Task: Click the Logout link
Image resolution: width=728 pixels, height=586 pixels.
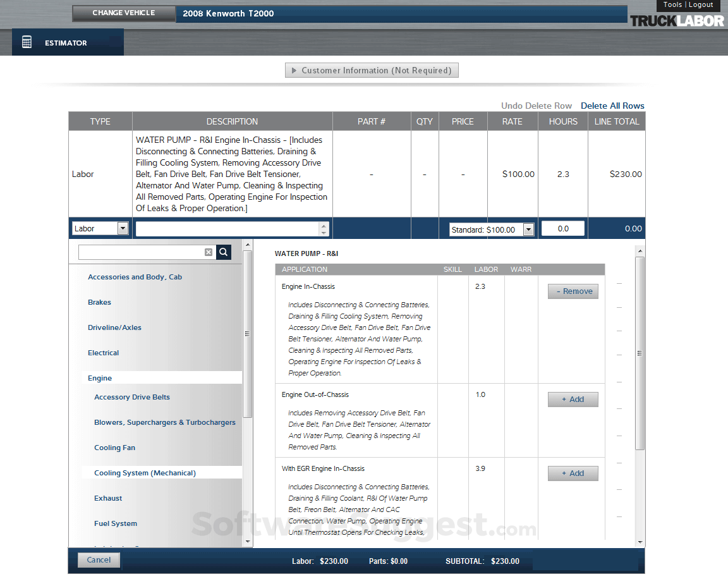Action: point(701,4)
